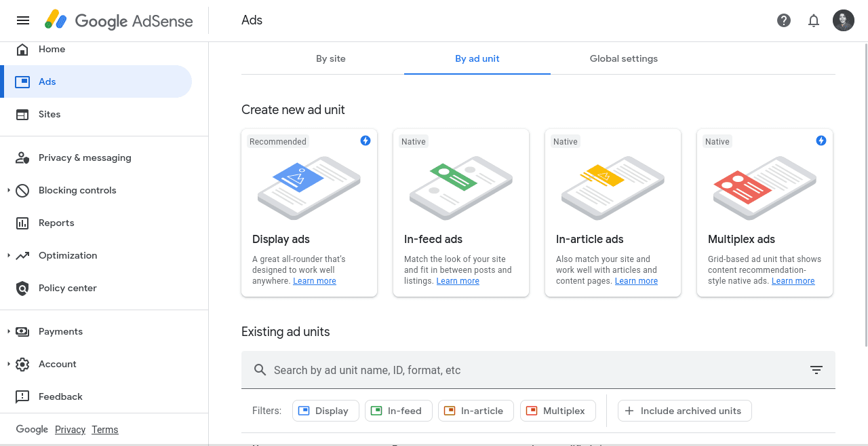
Task: Open filter options in the search bar
Action: pos(816,370)
